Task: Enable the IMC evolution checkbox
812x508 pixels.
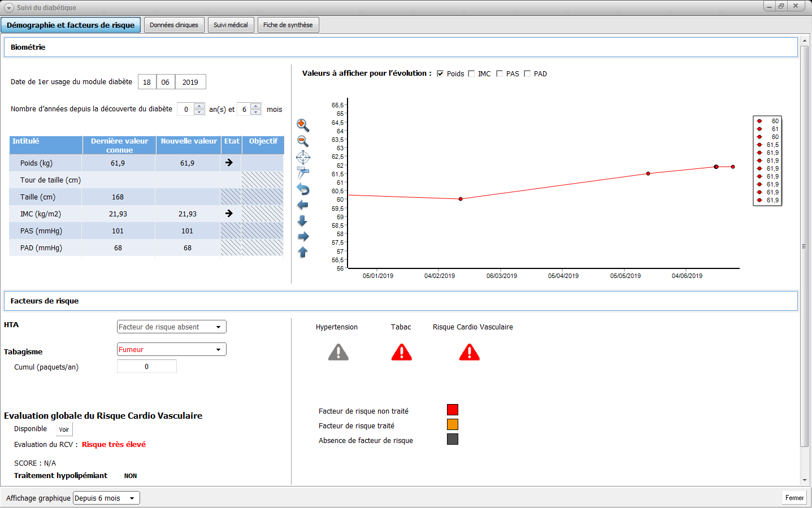Action: tap(471, 73)
